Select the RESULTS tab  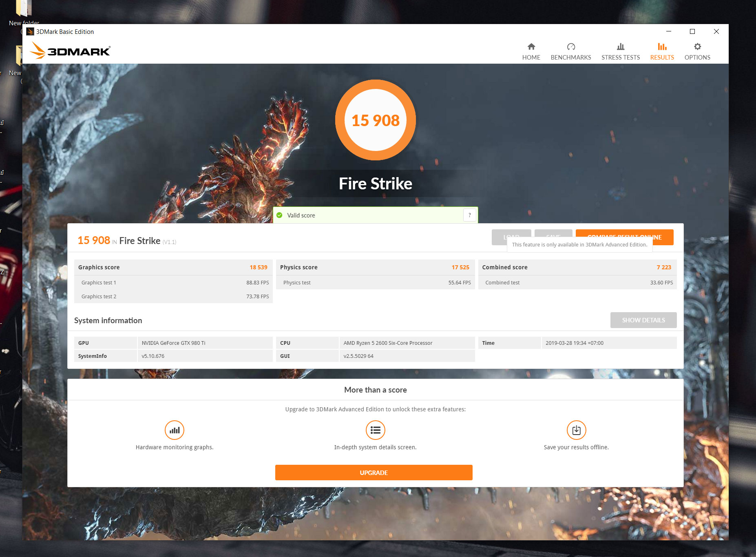coord(662,52)
